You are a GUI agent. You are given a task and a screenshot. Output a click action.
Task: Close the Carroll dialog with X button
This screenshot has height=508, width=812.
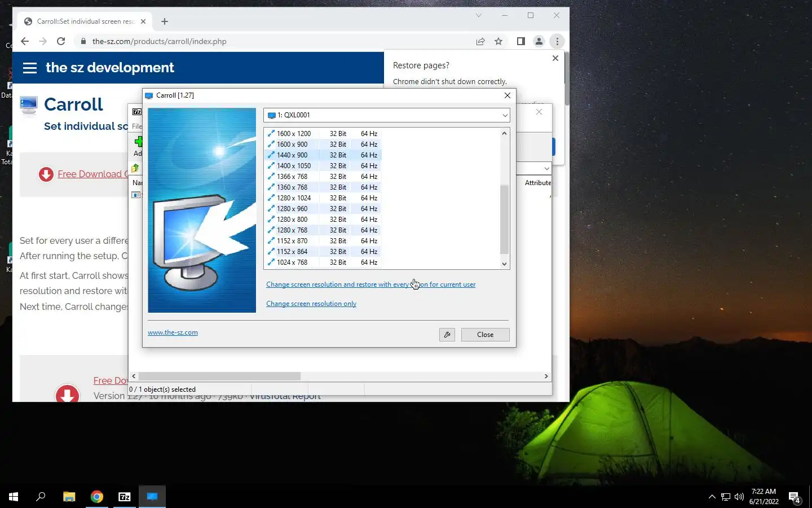tap(507, 95)
